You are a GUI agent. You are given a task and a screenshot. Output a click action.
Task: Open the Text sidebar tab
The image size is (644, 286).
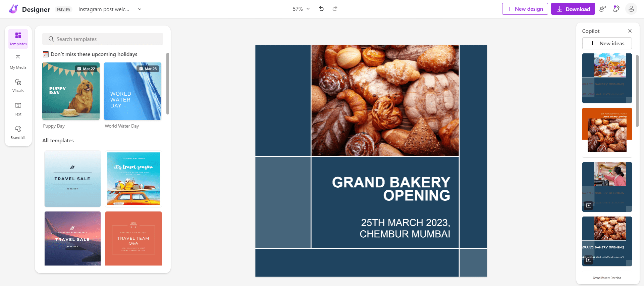18,109
